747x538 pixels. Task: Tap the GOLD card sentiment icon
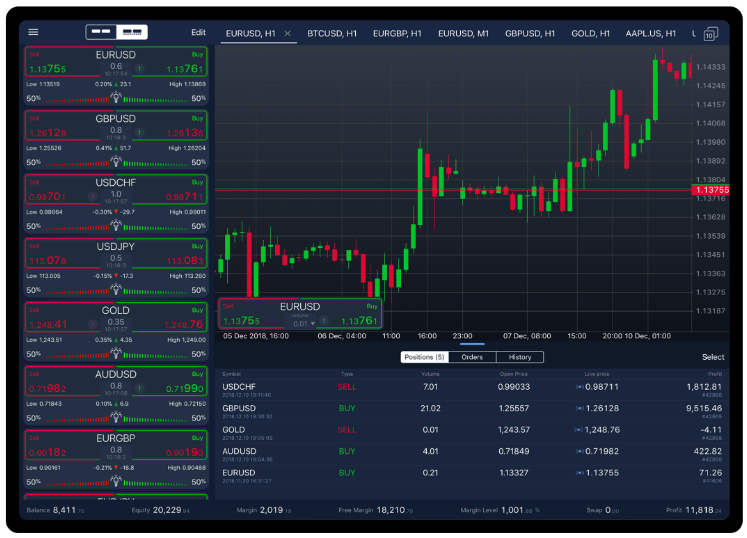pos(116,353)
